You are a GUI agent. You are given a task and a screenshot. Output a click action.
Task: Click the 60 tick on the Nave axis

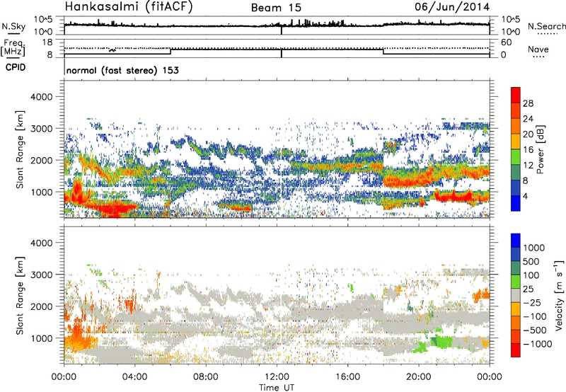(507, 42)
